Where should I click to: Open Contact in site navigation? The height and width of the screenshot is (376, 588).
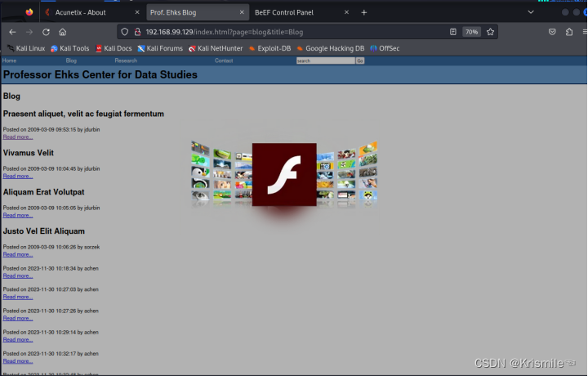point(224,60)
